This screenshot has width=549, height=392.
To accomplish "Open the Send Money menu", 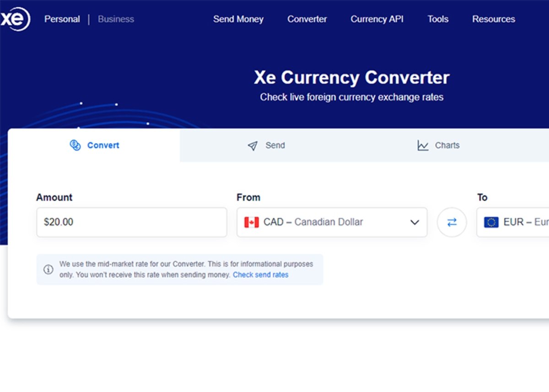I will (238, 19).
